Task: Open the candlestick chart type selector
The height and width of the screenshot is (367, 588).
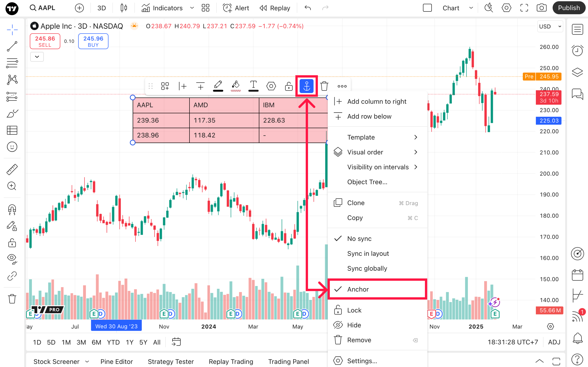Action: tap(124, 8)
